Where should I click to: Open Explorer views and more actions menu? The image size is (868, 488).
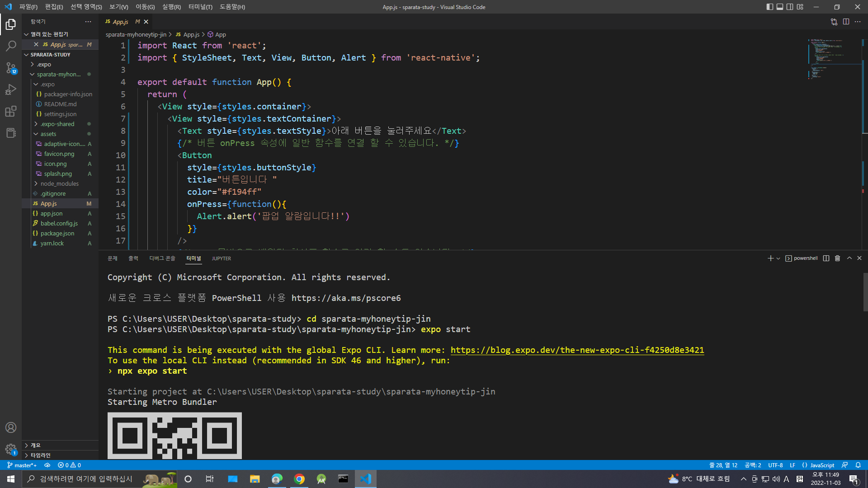88,22
